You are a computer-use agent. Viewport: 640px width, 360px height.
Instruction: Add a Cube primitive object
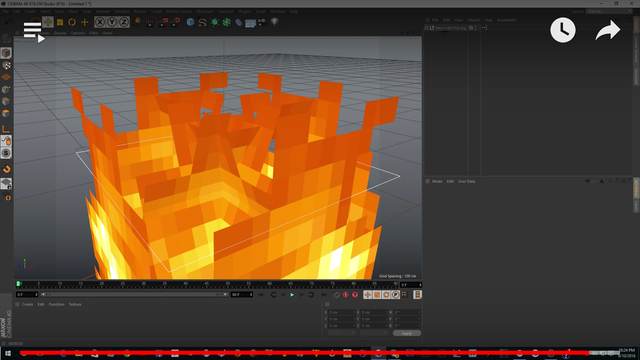[190, 22]
